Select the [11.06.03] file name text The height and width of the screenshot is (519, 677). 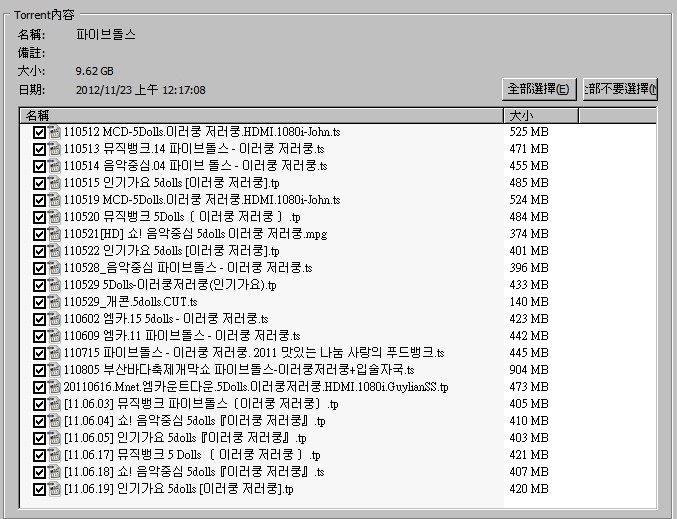201,404
